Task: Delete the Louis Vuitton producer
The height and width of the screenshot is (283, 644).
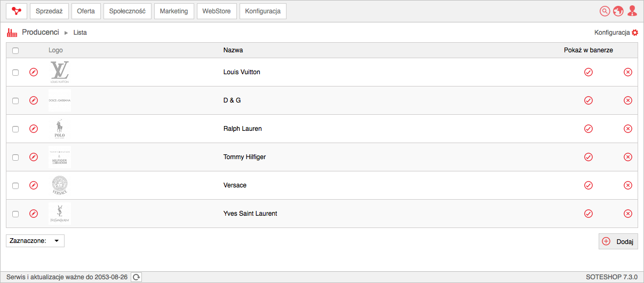Action: [628, 72]
